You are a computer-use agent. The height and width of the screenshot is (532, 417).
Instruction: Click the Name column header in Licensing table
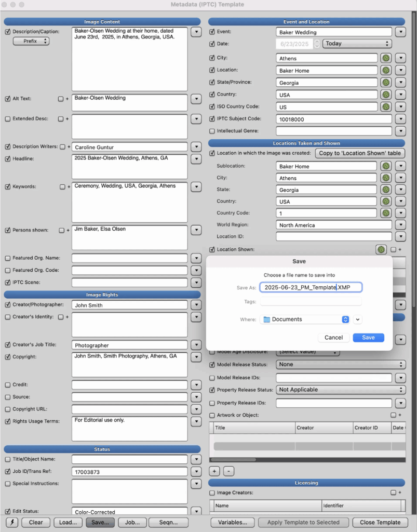[x=268, y=506]
